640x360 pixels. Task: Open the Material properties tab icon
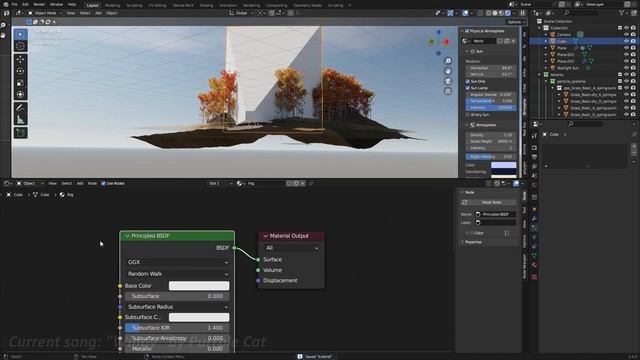[x=534, y=265]
